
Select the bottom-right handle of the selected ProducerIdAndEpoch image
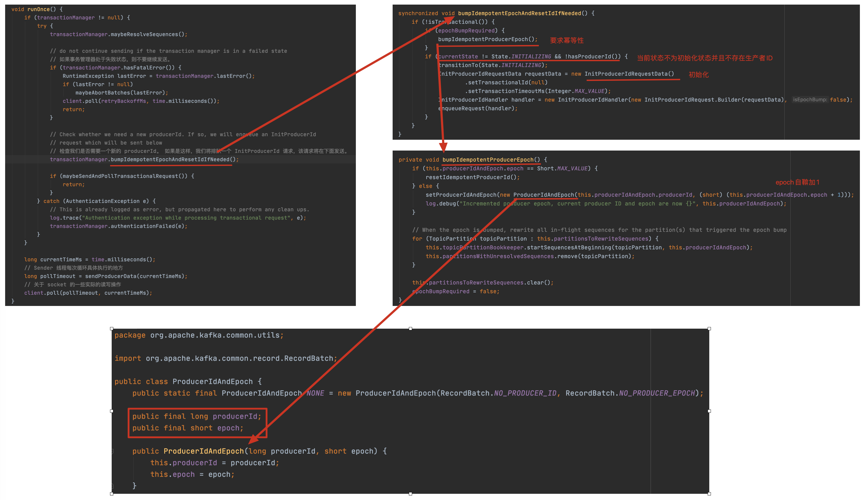pos(709,494)
